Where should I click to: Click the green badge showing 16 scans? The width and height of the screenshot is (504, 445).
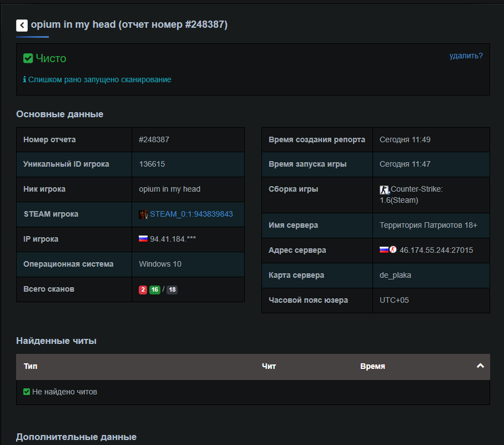pos(154,289)
